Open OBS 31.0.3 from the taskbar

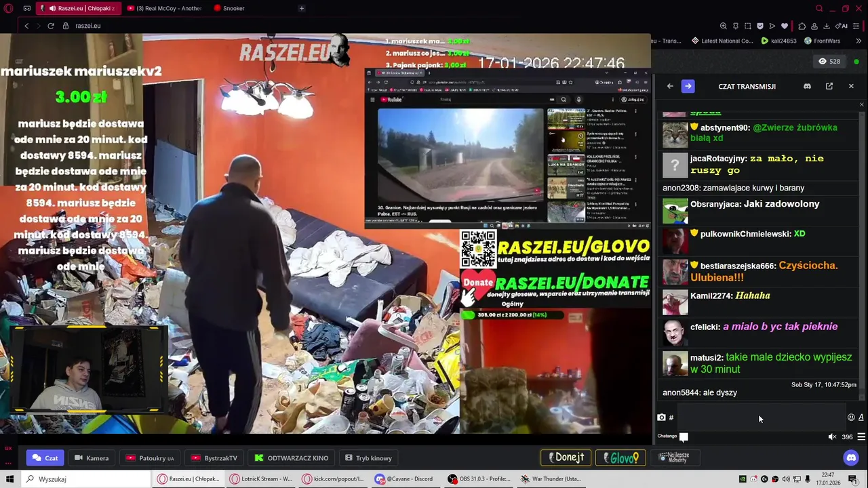[x=479, y=479]
